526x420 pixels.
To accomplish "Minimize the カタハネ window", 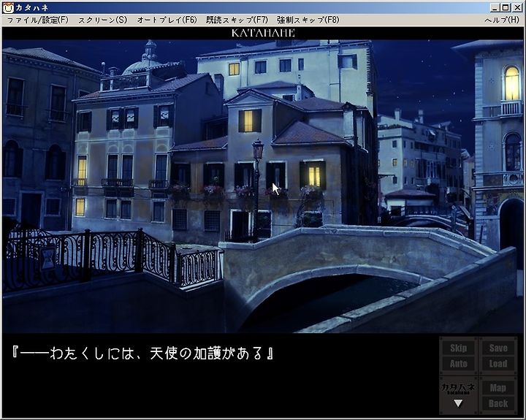I will [495, 7].
